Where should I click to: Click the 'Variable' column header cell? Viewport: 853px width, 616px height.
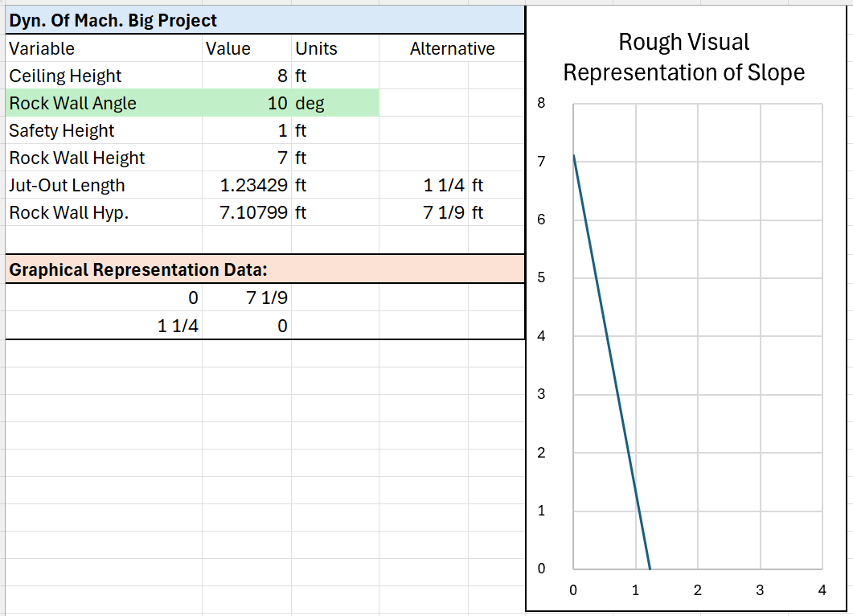pos(104,48)
